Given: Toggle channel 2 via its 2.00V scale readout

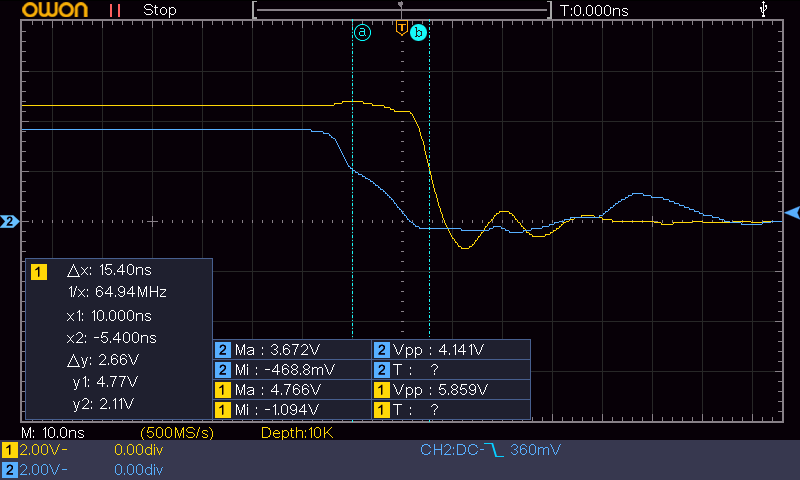Looking at the screenshot, I should pyautogui.click(x=38, y=469).
